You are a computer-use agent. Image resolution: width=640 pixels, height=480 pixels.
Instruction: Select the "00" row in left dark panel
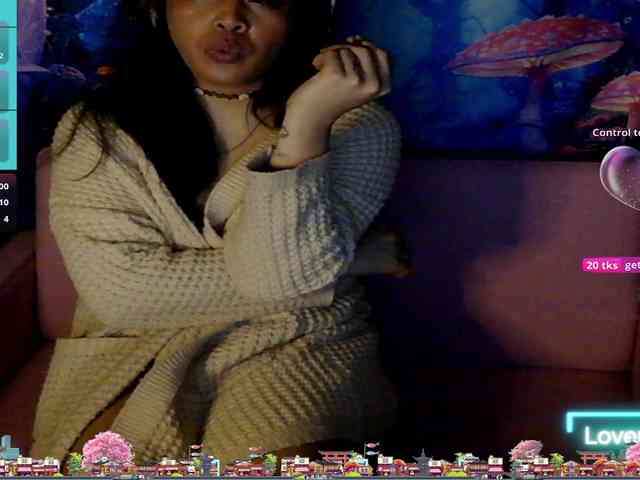click(5, 186)
